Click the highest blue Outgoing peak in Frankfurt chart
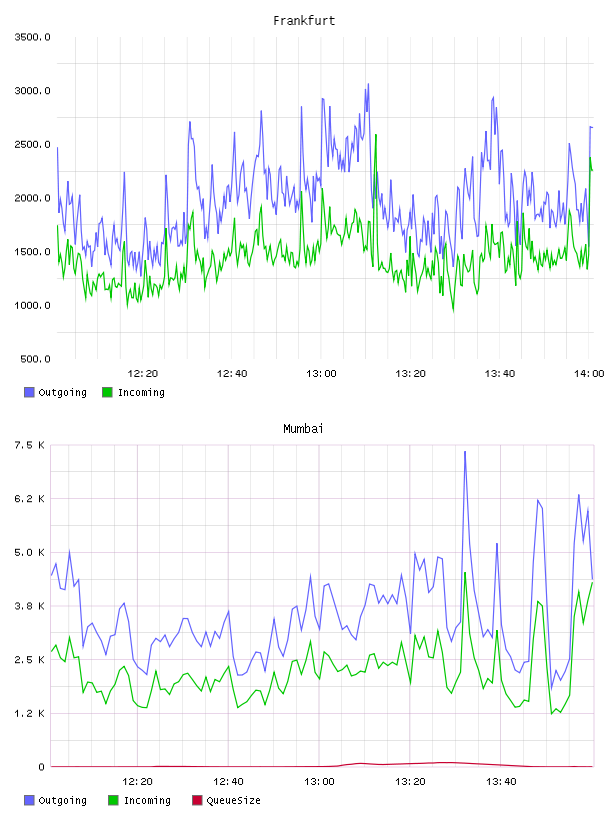The image size is (608, 816). click(368, 85)
